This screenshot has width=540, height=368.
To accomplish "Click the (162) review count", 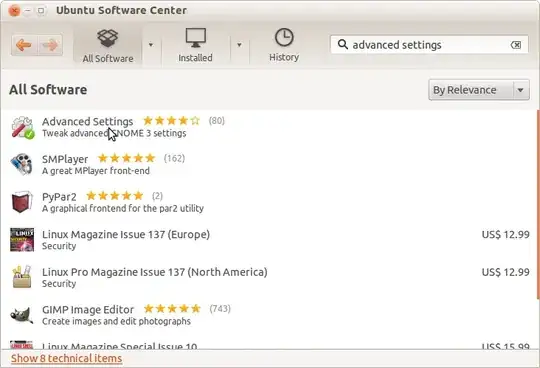I will click(174, 158).
